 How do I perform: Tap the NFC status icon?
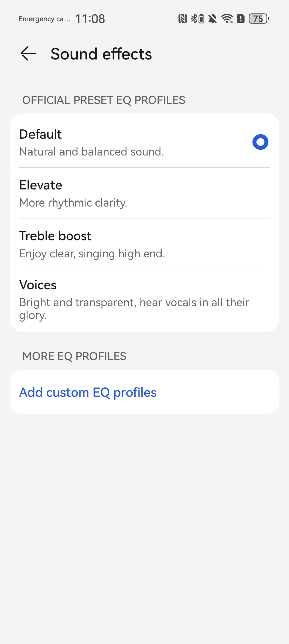pyautogui.click(x=183, y=19)
